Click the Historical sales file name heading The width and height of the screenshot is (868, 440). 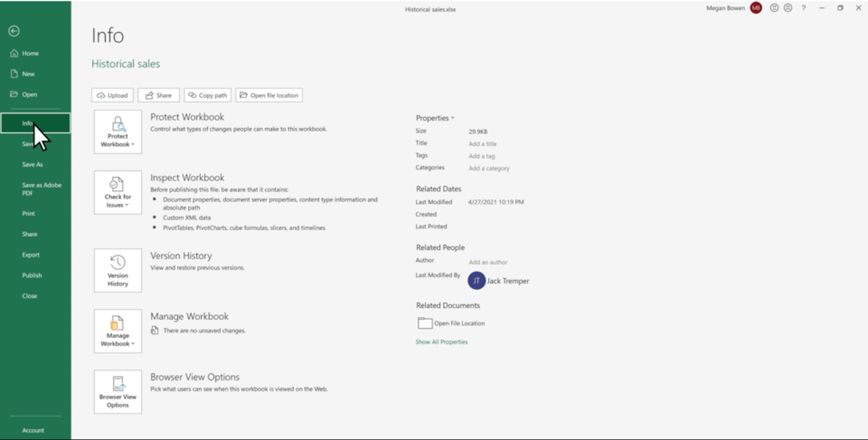(126, 64)
